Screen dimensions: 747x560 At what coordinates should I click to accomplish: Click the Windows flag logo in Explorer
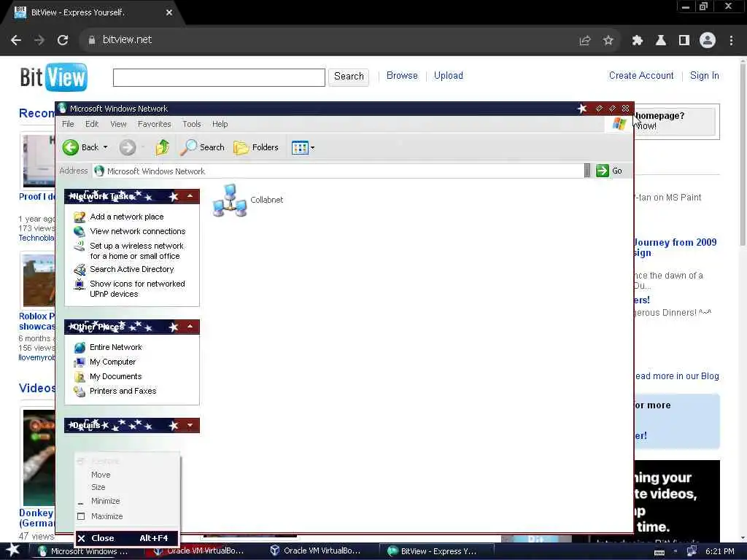click(x=619, y=124)
